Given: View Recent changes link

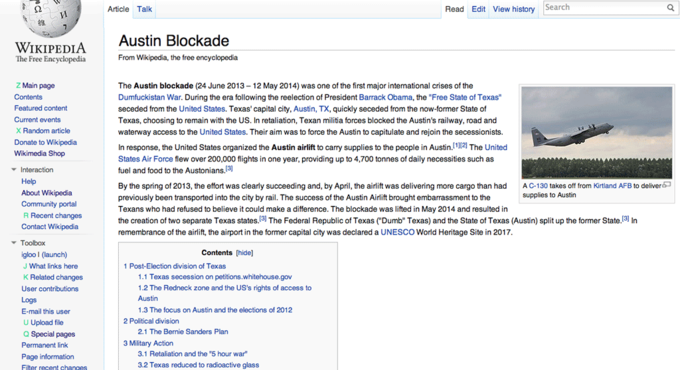Looking at the screenshot, I should (56, 216).
